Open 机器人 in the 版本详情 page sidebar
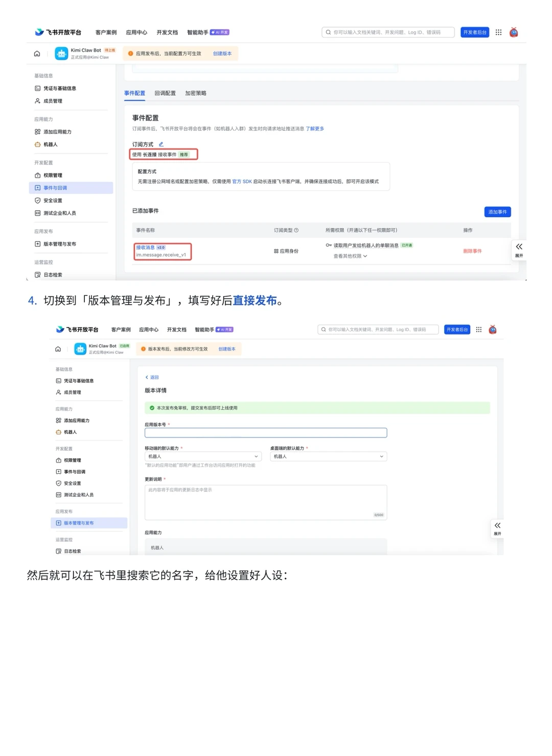Image resolution: width=552 pixels, height=756 pixels. tap(66, 432)
